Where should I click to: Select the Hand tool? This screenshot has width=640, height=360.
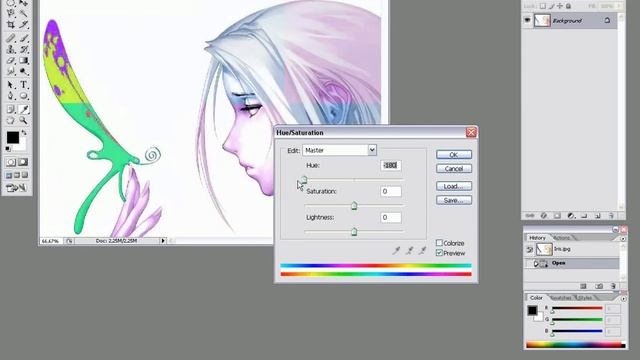[11, 120]
